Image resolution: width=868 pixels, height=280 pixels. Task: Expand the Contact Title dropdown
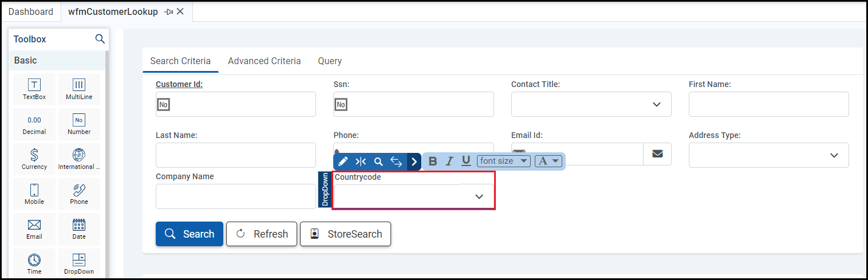[x=656, y=104]
